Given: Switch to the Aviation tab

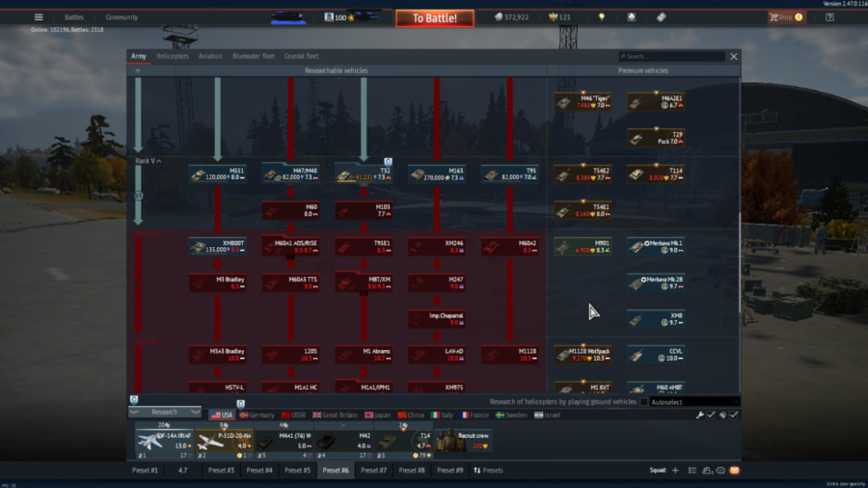Looking at the screenshot, I should pyautogui.click(x=210, y=56).
